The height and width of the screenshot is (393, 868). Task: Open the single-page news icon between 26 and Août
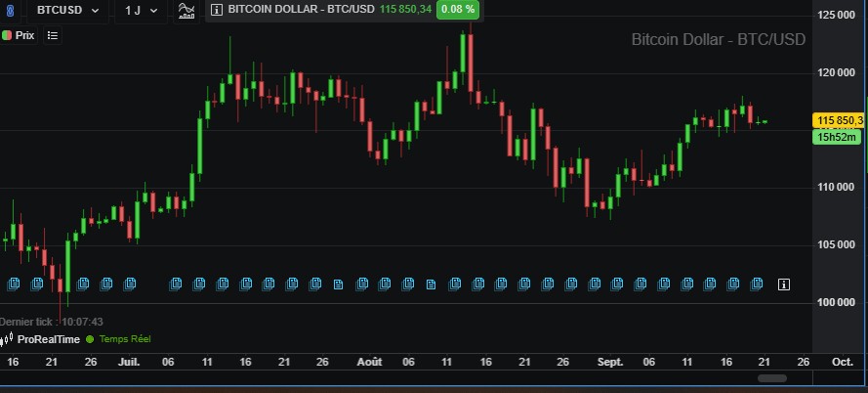[338, 284]
